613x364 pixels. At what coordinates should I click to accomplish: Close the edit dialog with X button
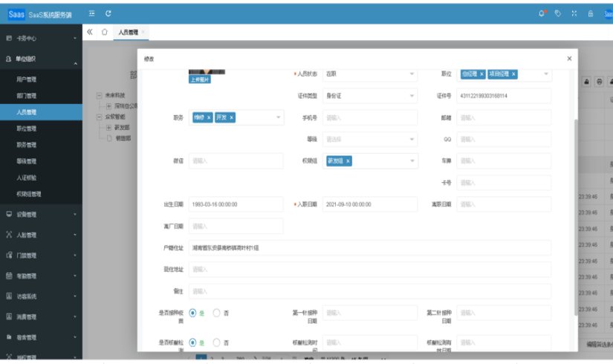pyautogui.click(x=569, y=58)
